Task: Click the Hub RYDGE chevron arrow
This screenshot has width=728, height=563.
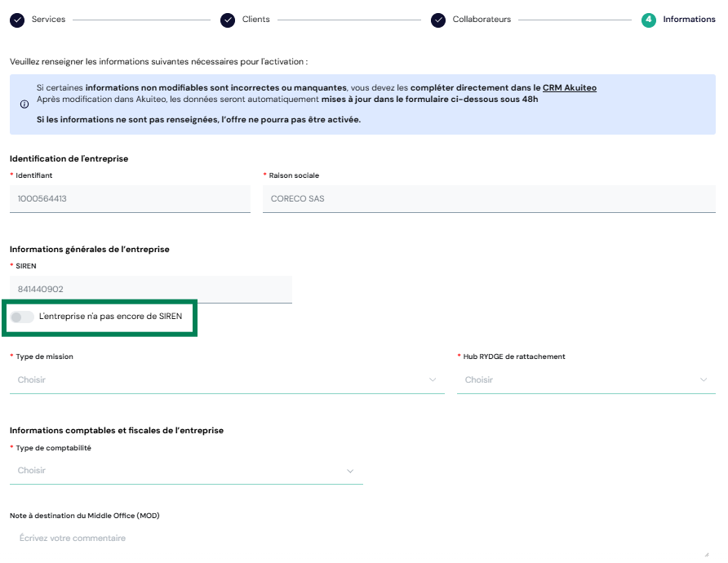Action: (704, 379)
